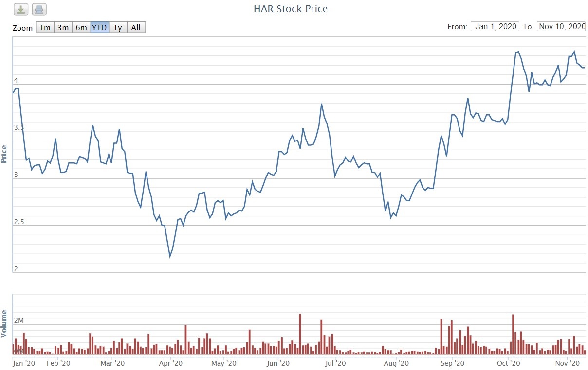Click the October 2020 price peak

(518, 52)
